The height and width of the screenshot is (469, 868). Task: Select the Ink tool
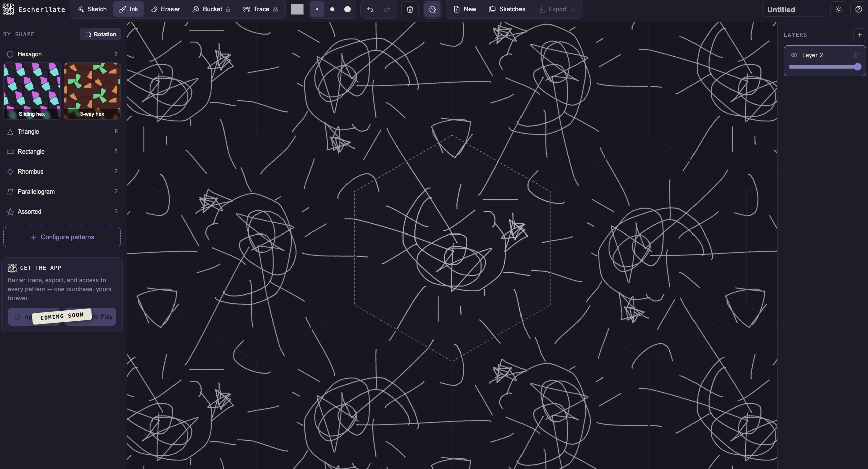pyautogui.click(x=129, y=9)
